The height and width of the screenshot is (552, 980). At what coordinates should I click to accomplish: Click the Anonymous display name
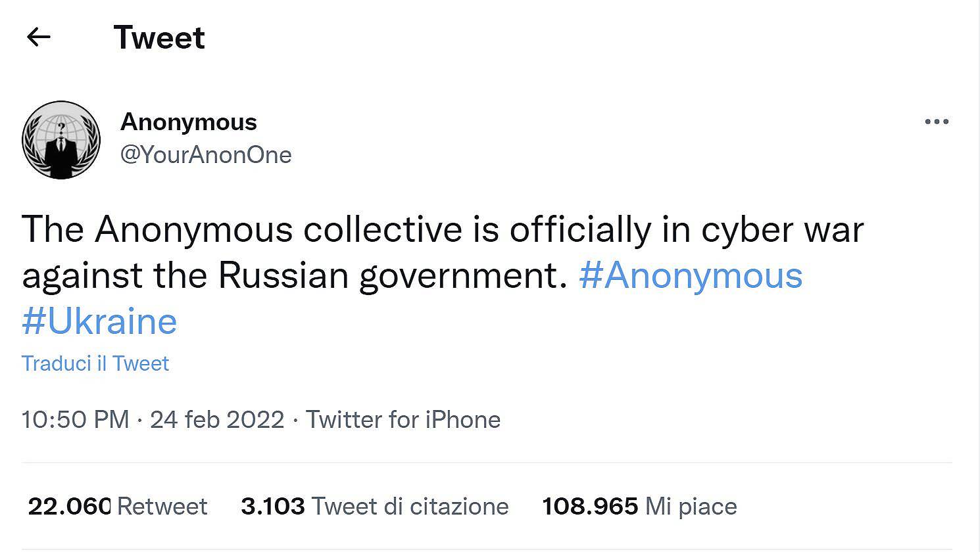pyautogui.click(x=189, y=122)
